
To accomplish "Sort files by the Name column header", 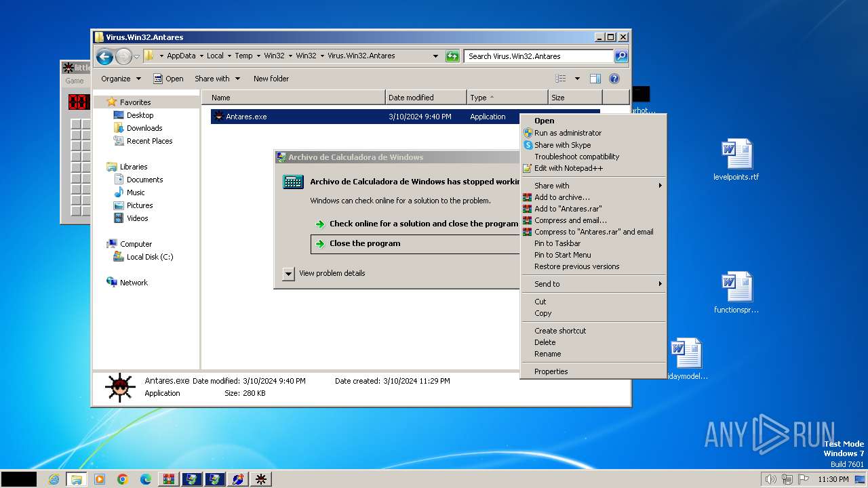I will 294,98.
